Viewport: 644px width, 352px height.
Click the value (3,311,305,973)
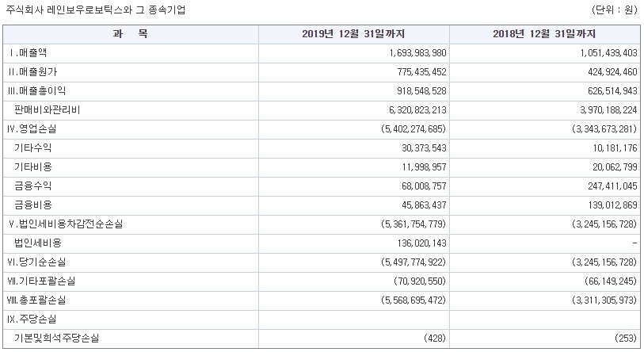604,300
